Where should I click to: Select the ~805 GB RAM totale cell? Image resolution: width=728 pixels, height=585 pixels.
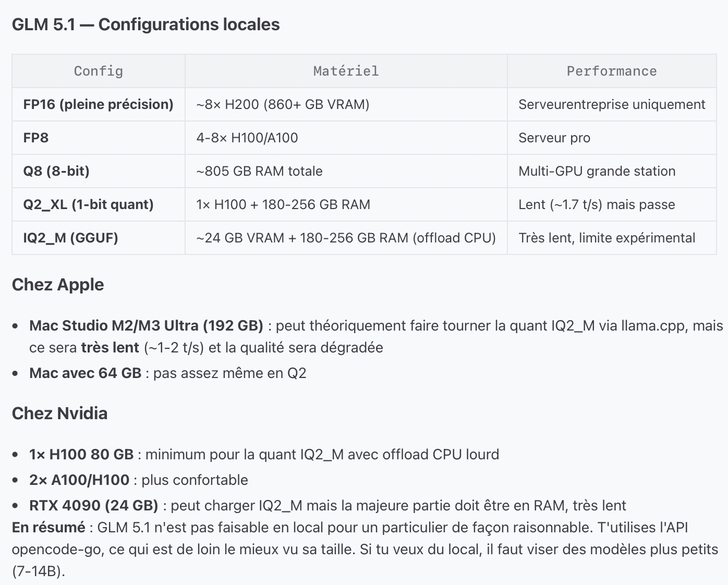[x=346, y=171]
